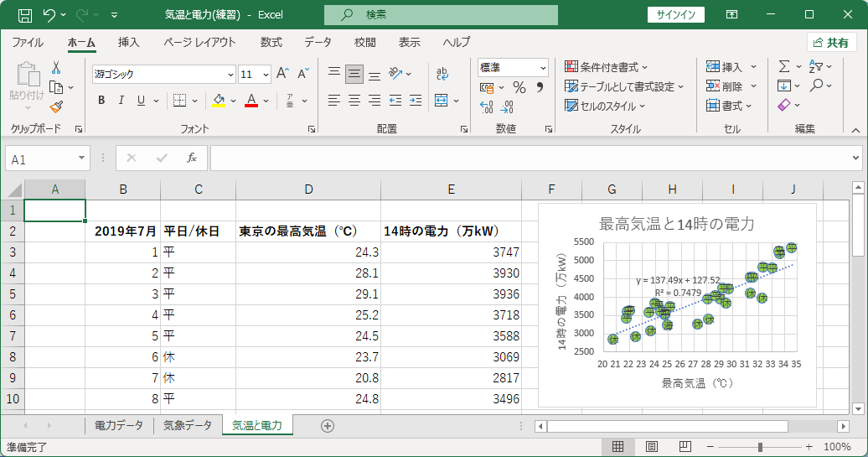Image resolution: width=868 pixels, height=457 pixels.
Task: Decrease indent of cell content
Action: point(395,101)
